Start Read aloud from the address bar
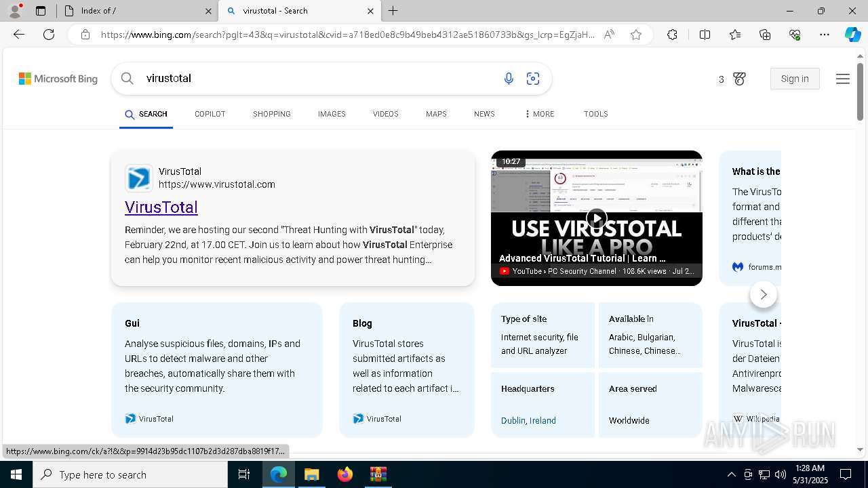This screenshot has width=868, height=488. point(609,35)
